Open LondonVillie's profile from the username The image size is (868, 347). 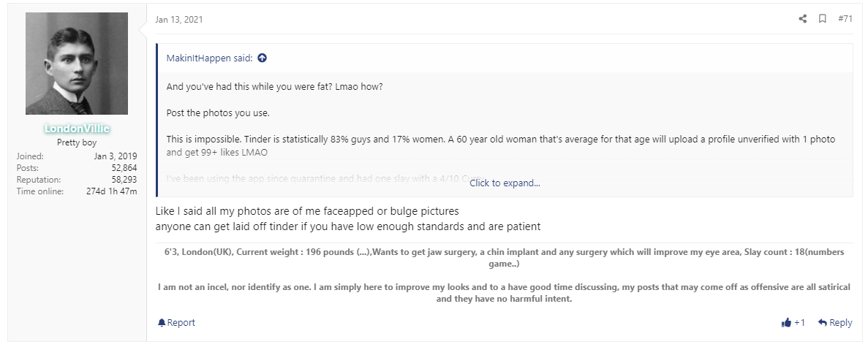coord(77,129)
